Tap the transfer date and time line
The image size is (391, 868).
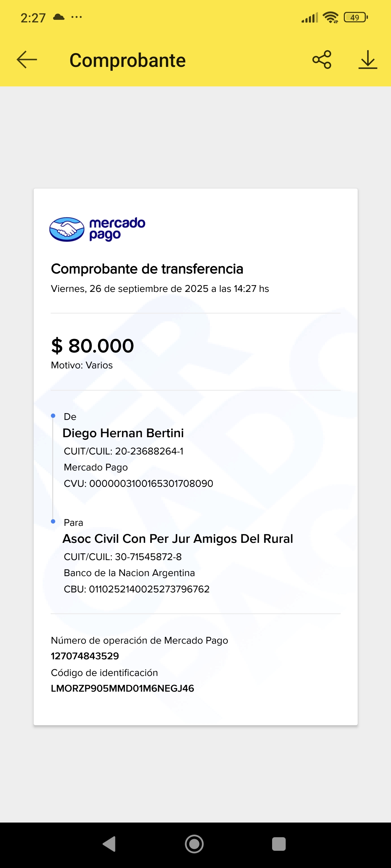tap(160, 289)
